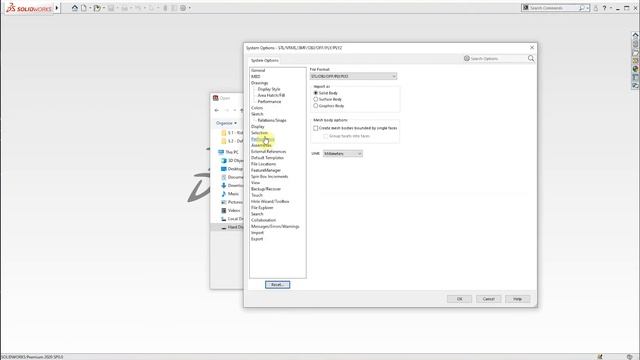Click the Undo icon in the toolbar

pos(138,8)
